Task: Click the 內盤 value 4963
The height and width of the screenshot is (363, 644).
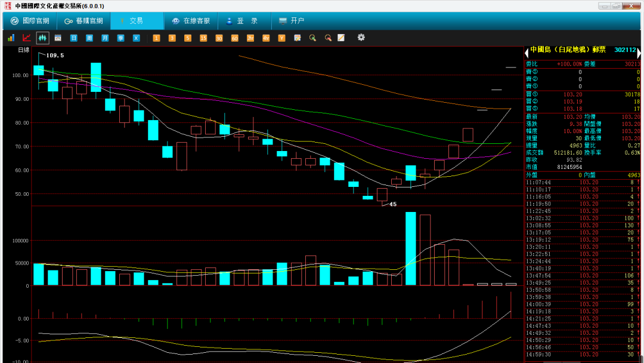Action: 634,175
